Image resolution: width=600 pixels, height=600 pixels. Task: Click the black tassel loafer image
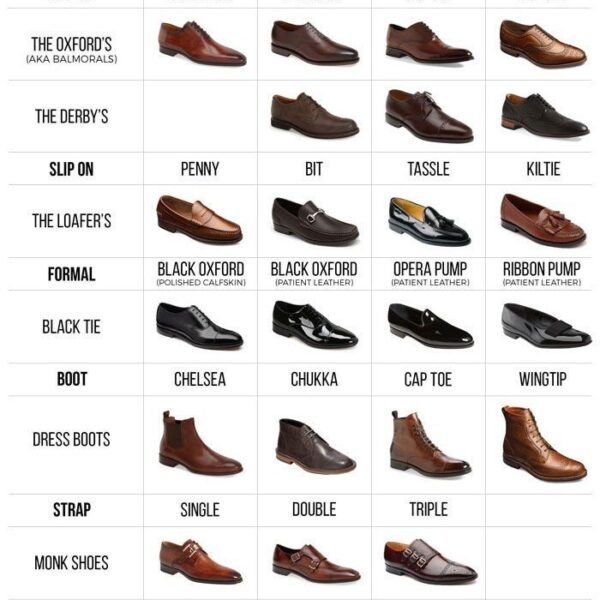coord(429,221)
